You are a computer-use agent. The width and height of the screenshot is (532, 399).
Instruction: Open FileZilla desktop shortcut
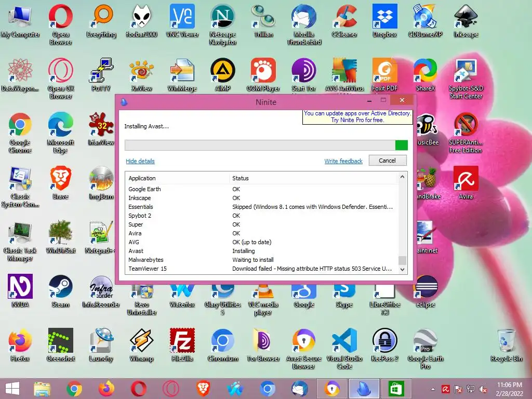point(182,345)
